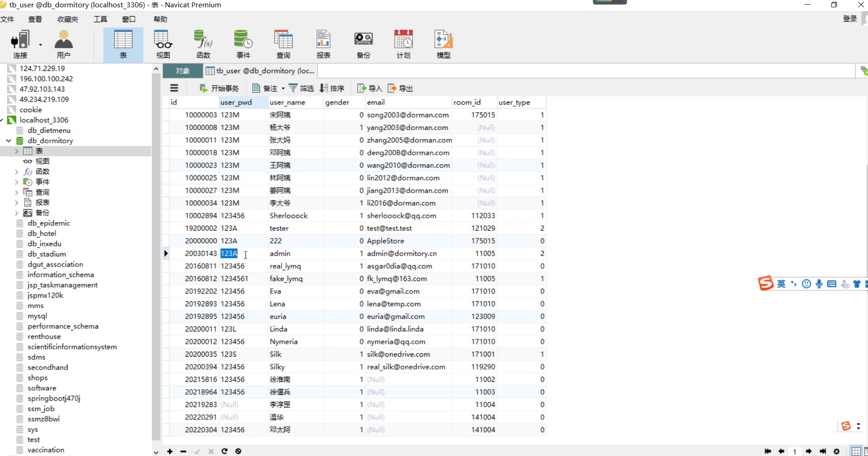The height and width of the screenshot is (456, 868).
Task: Open the 文件 menu
Action: (x=7, y=19)
